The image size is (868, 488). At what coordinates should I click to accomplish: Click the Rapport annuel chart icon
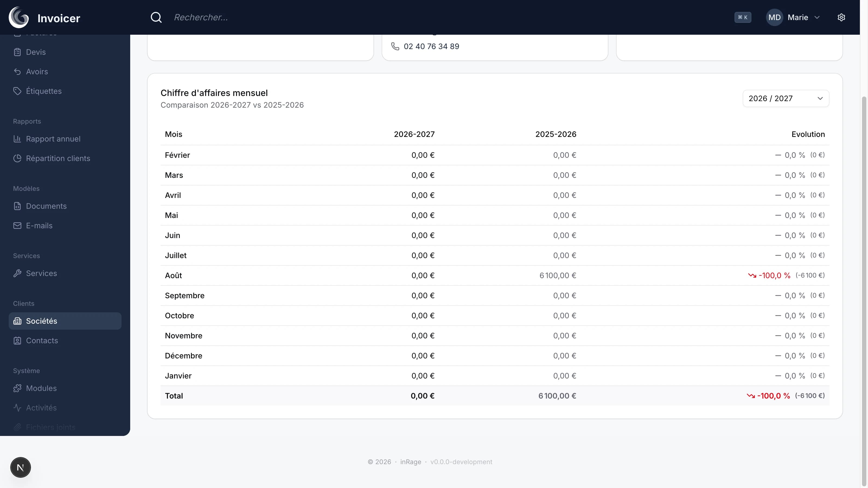point(17,139)
